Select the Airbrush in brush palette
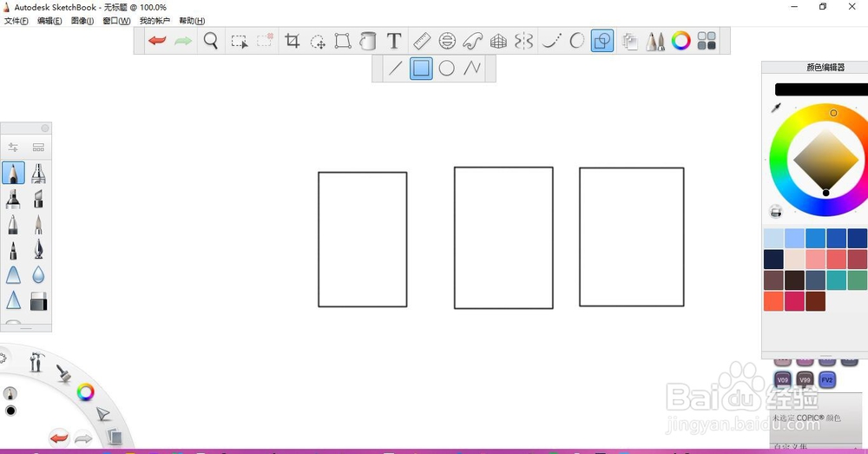Screen dimensions: 868x454 pyautogui.click(x=38, y=173)
